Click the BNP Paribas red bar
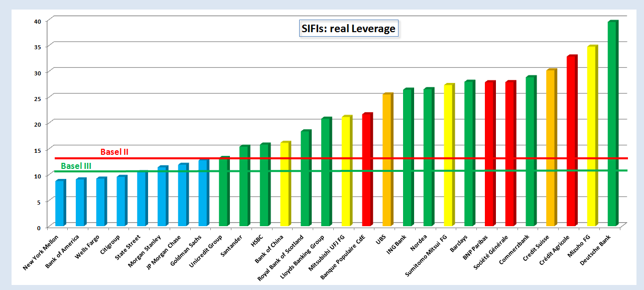Screen dimensions: 644x290 click(490, 153)
